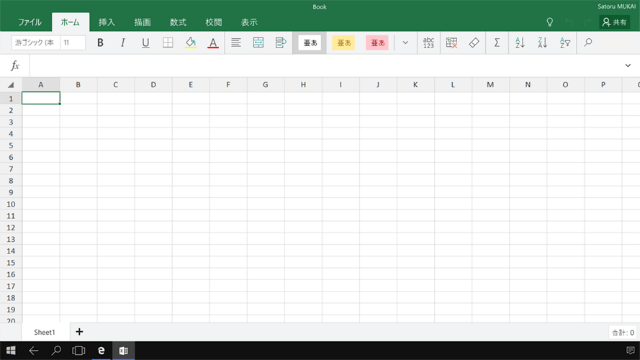The height and width of the screenshot is (360, 640).
Task: Click the Redo arrow
Action: 587,22
